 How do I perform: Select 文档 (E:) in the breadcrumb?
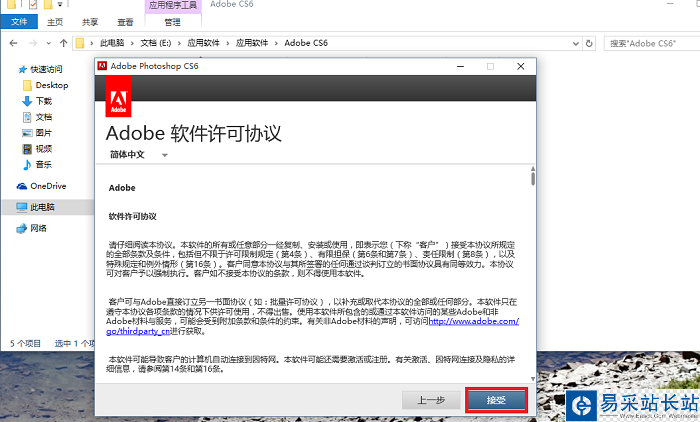click(x=156, y=43)
